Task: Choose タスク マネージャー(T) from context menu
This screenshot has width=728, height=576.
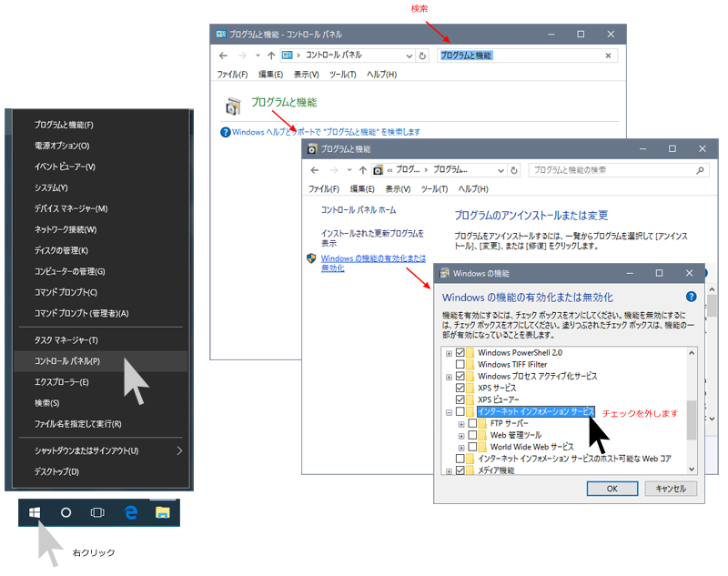Action: pyautogui.click(x=100, y=340)
